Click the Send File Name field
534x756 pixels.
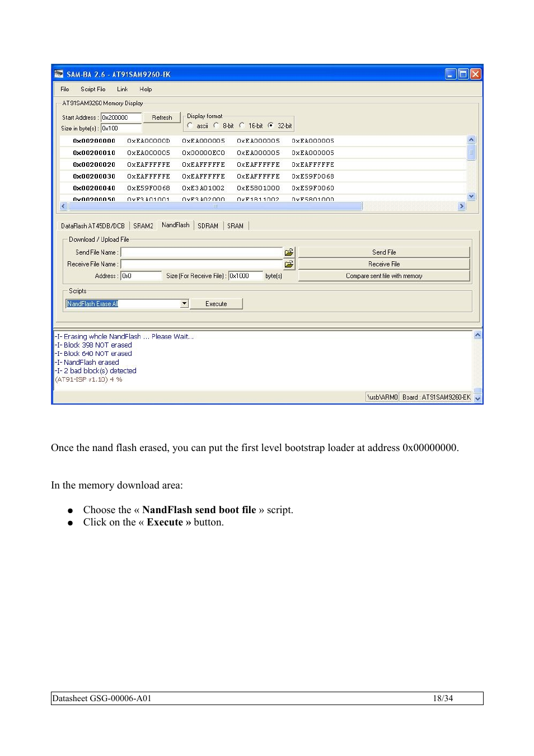point(202,252)
